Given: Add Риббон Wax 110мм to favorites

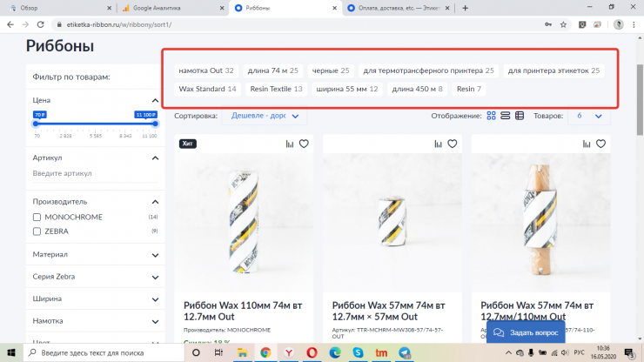Looking at the screenshot, I should point(304,144).
